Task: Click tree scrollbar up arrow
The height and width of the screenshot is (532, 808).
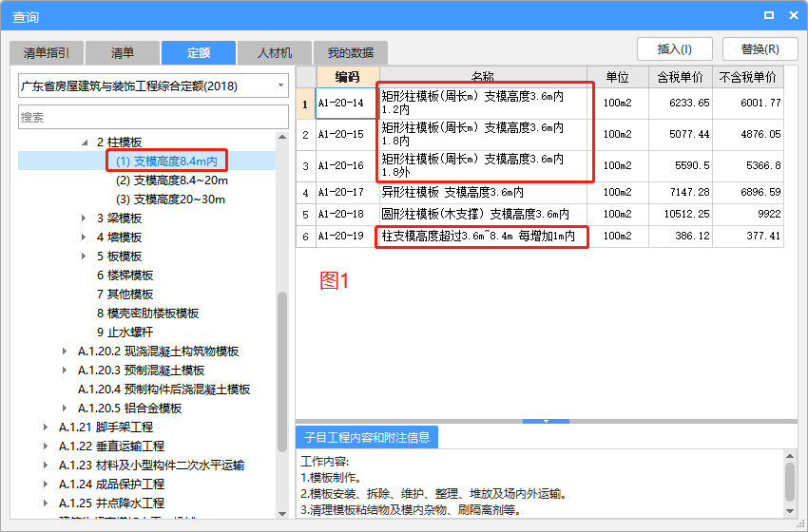Action: pyautogui.click(x=282, y=137)
